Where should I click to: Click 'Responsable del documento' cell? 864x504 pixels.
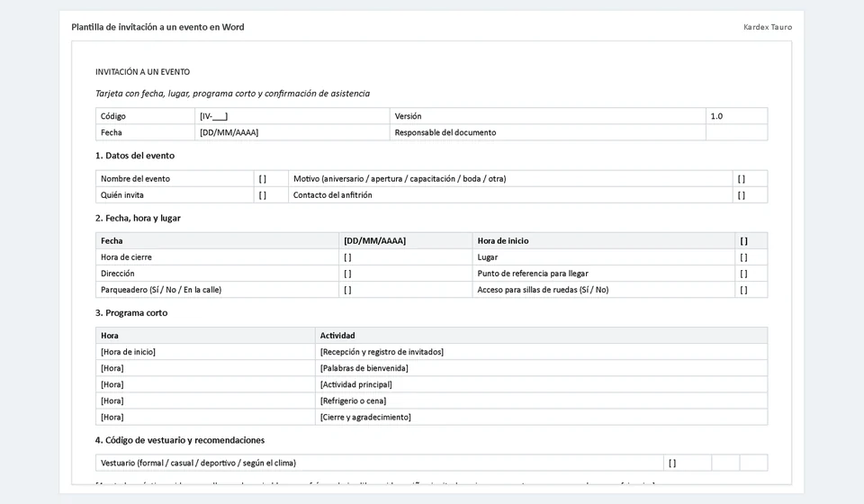548,132
